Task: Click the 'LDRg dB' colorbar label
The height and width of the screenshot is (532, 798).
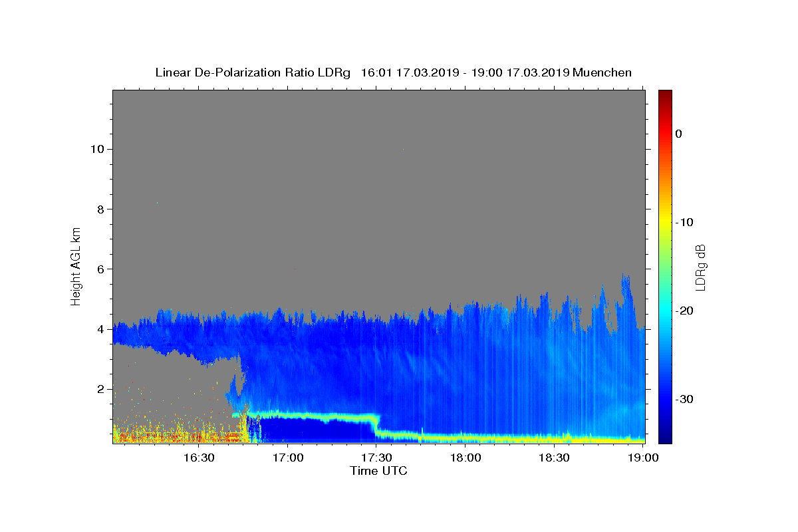Action: click(700, 267)
